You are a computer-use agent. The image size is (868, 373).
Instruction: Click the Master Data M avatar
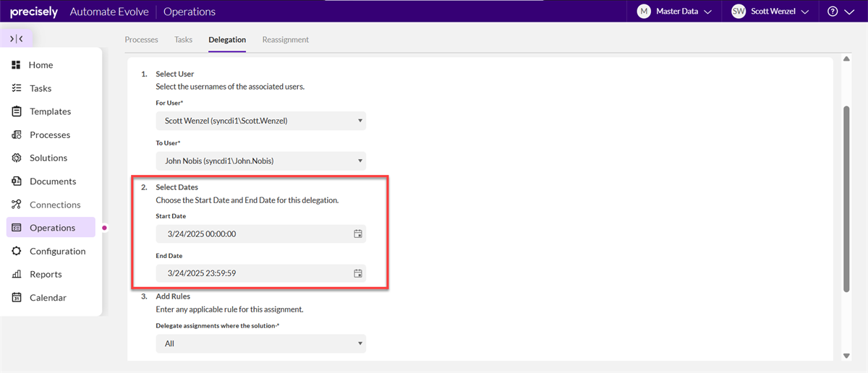pyautogui.click(x=644, y=12)
